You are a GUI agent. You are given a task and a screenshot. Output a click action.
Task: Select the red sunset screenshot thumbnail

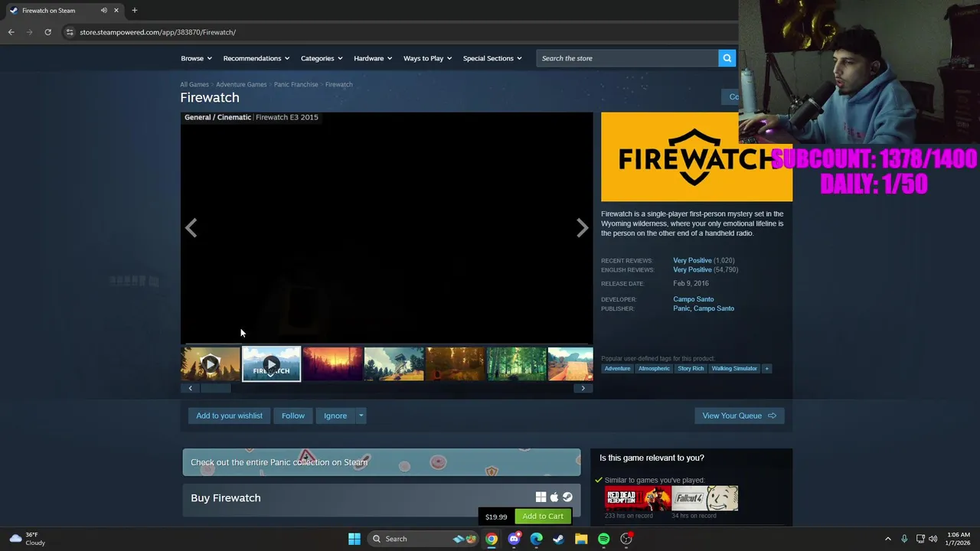(333, 364)
